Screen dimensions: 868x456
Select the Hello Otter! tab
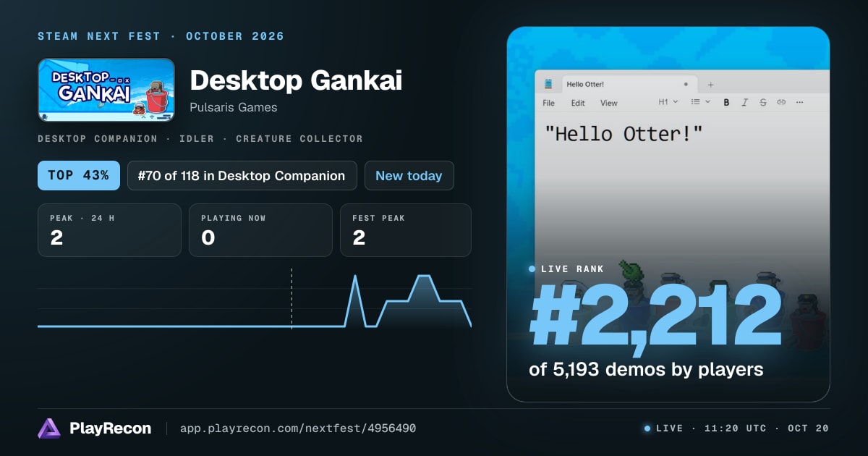(x=629, y=84)
